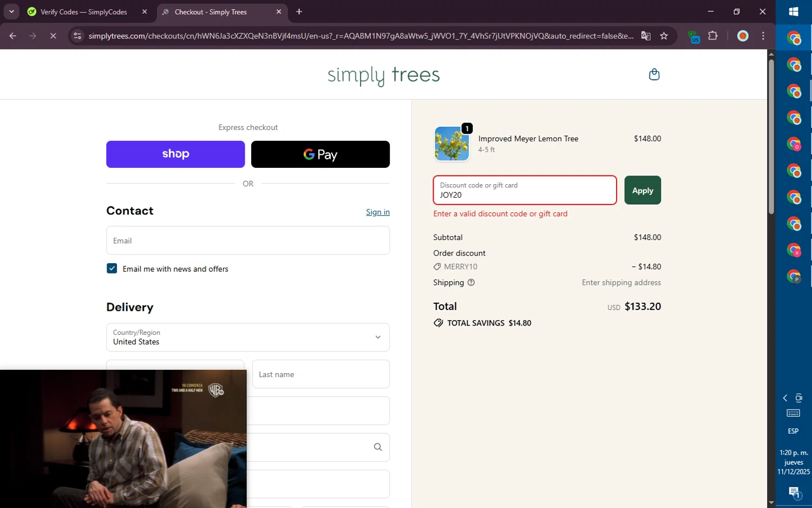Viewport: 812px width, 508px height.
Task: Uncheck Email me with news and offers
Action: 112,269
